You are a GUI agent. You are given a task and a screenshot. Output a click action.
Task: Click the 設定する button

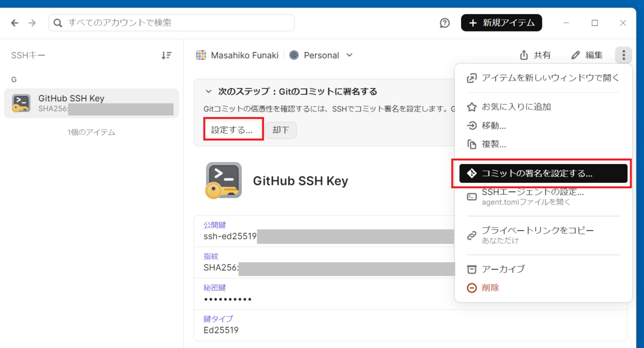pyautogui.click(x=232, y=129)
